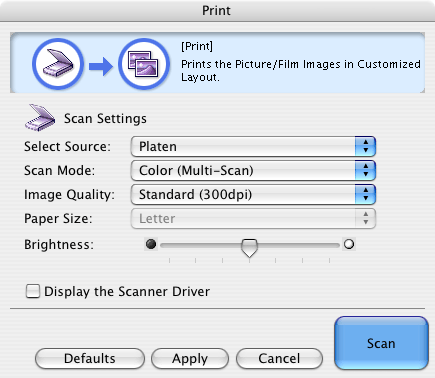Click the Defaults button
Viewport: 435px width, 378px height.
[90, 359]
